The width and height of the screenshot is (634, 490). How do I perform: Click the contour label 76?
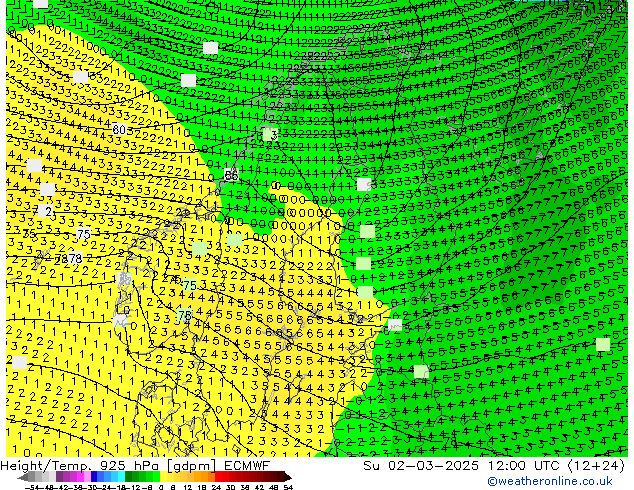(185, 315)
